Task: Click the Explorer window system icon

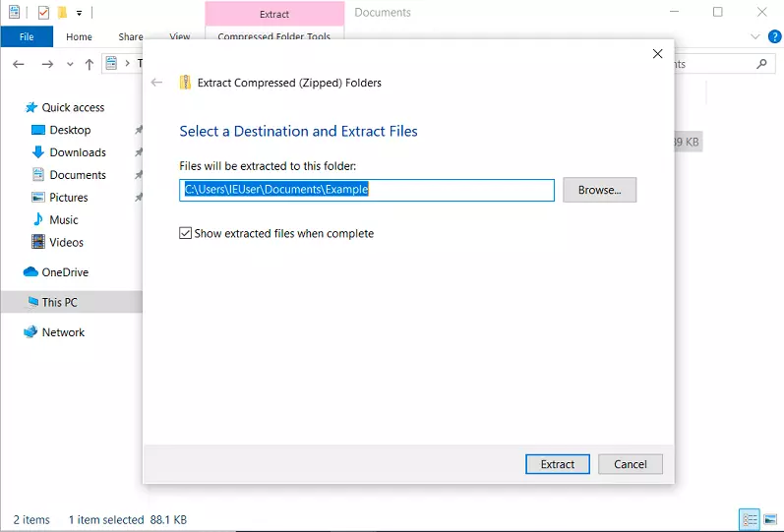Action: tap(15, 12)
